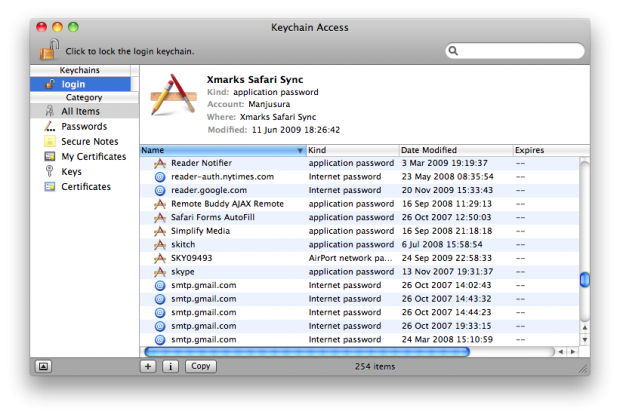Click the padlock icon to lock login keychain

pyautogui.click(x=49, y=49)
